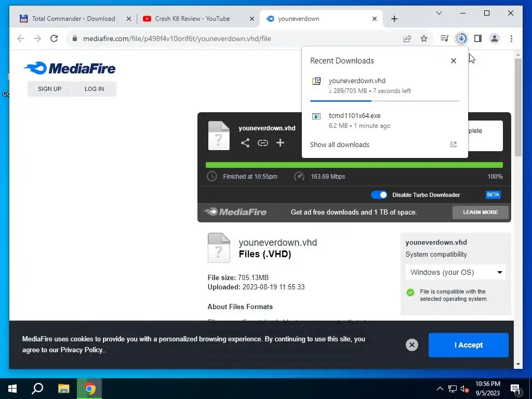
Task: Click the MediaFire logo in ad banner
Action: click(x=235, y=212)
